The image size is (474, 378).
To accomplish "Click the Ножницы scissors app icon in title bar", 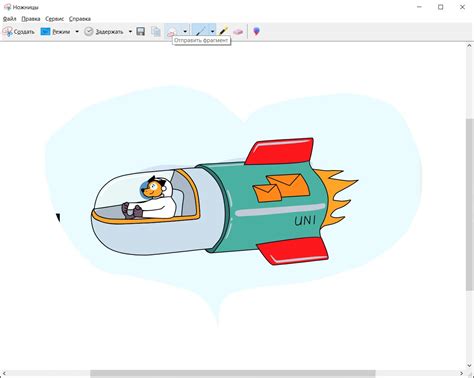I will (7, 7).
